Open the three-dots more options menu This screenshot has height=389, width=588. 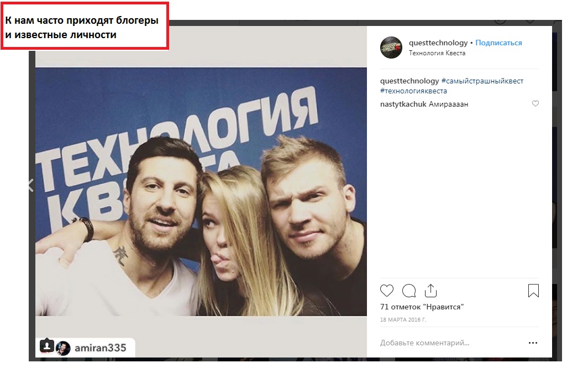coord(533,343)
